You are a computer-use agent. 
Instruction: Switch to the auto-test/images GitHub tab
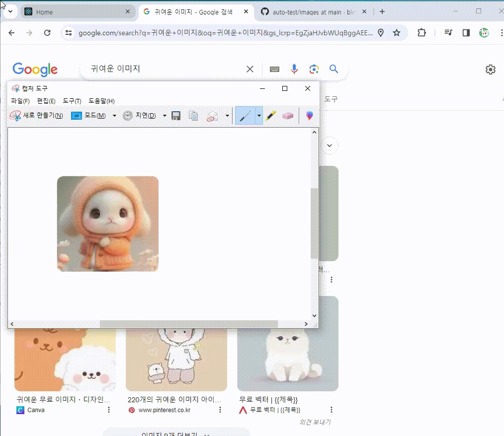tap(314, 12)
